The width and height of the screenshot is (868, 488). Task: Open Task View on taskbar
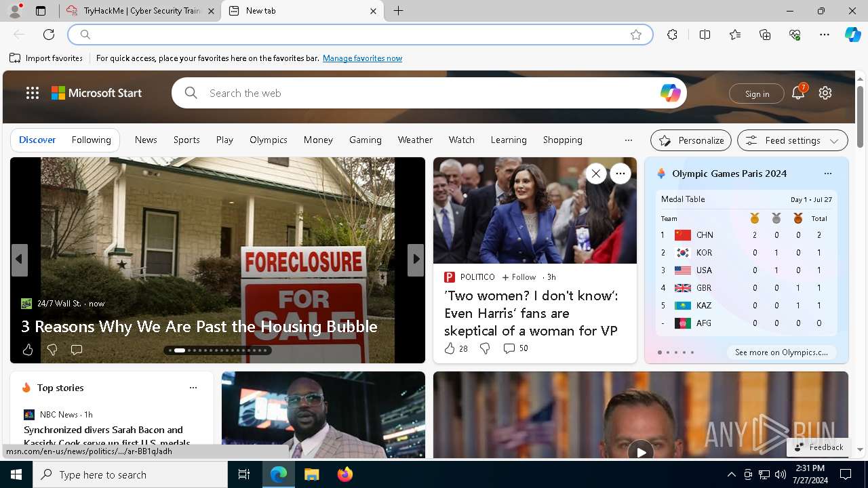point(244,474)
